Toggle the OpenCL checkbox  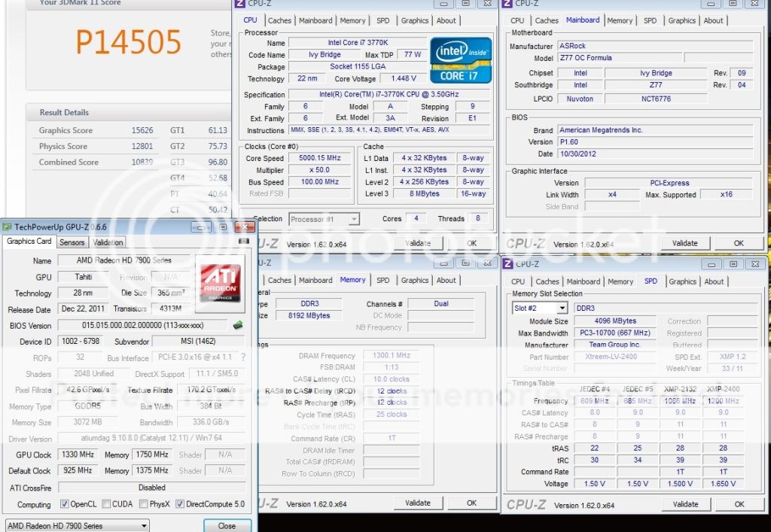63,504
